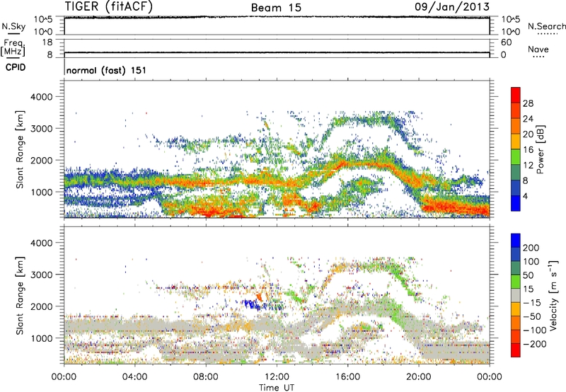
Task: Click the Nave legend label
Action: (x=538, y=49)
